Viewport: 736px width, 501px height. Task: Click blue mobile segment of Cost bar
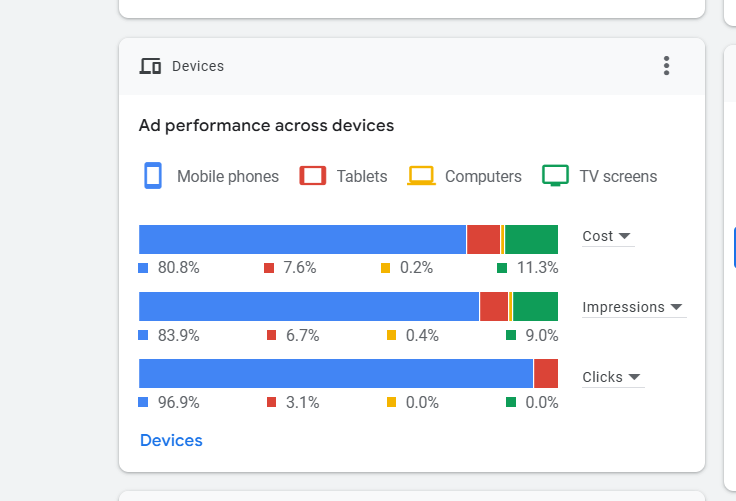(302, 240)
